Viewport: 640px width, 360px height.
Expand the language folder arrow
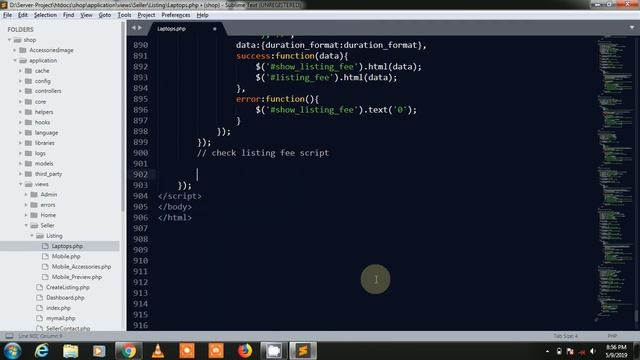pyautogui.click(x=20, y=133)
